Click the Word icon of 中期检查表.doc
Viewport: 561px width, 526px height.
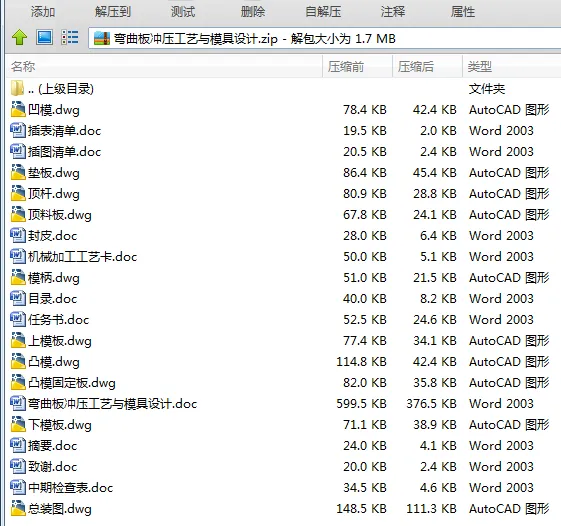pyautogui.click(x=18, y=487)
